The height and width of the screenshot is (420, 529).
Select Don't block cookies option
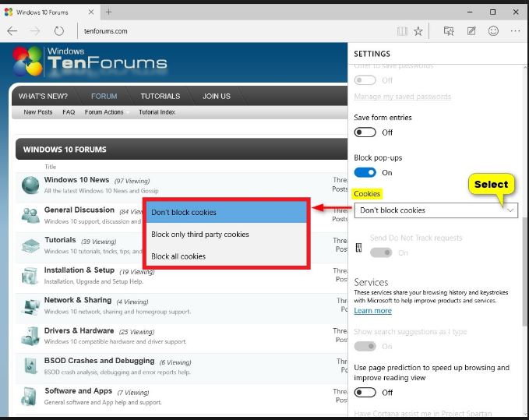coord(227,212)
